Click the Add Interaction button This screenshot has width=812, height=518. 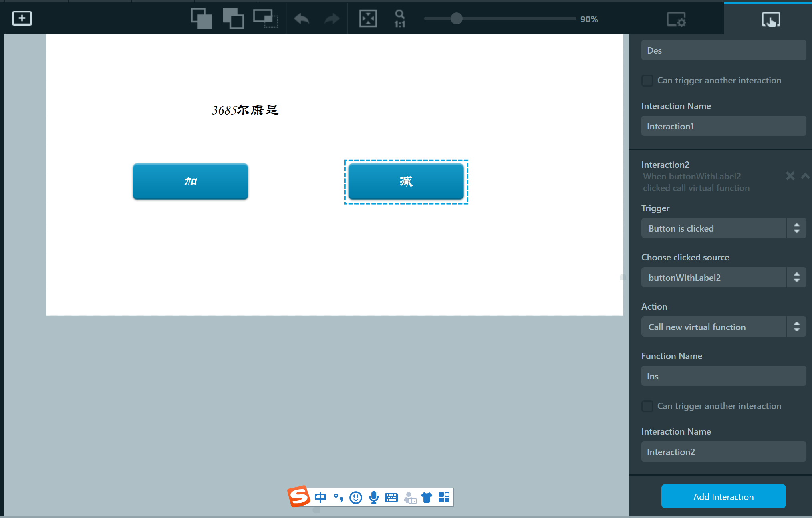coord(723,496)
